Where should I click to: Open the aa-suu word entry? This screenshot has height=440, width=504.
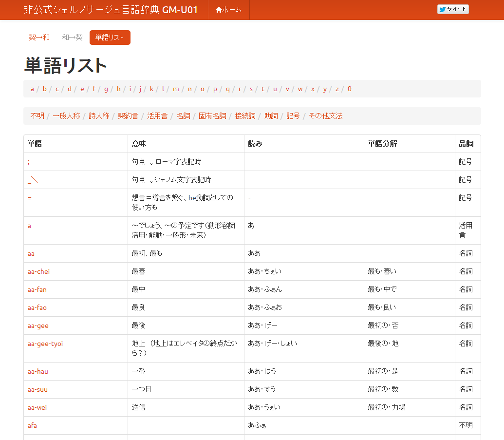click(x=37, y=389)
